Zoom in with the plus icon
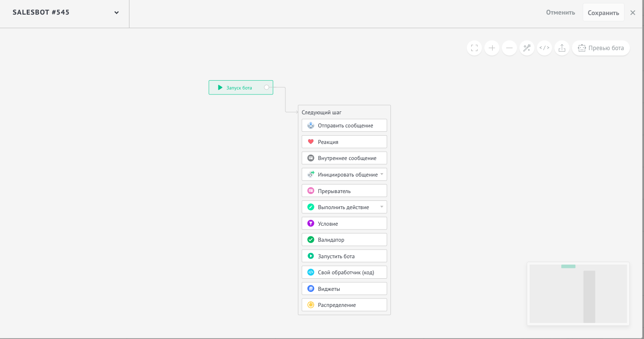The width and height of the screenshot is (644, 339). tap(492, 48)
